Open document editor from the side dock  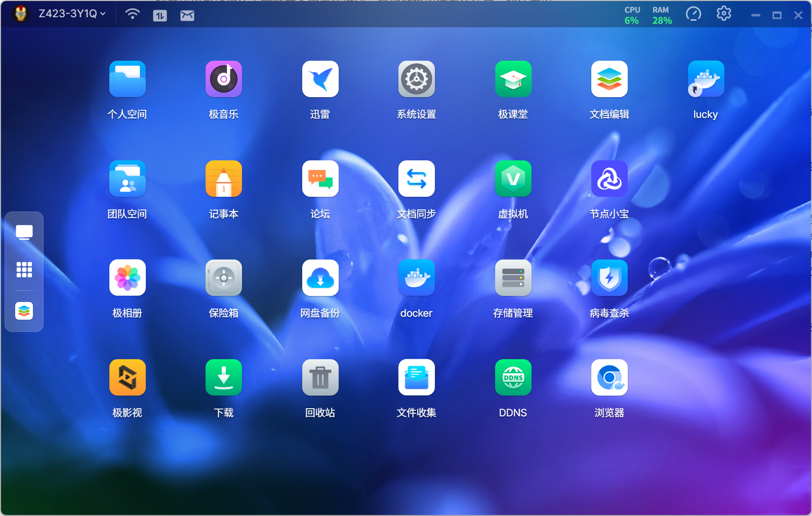(24, 311)
